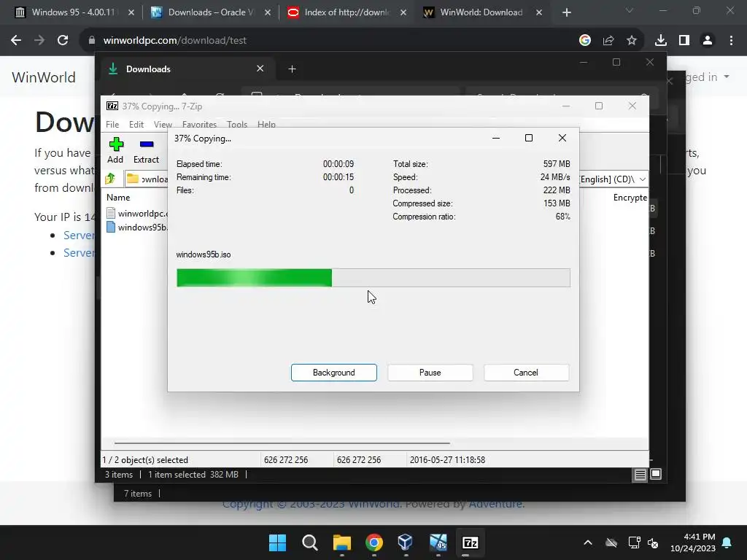
Task: Switch to the Windows 95 browser tab
Action: click(73, 12)
